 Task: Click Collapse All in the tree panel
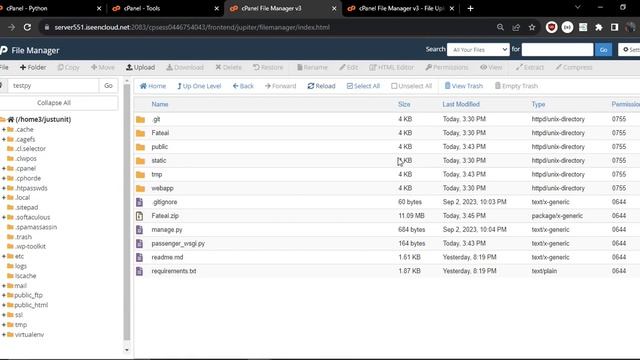(54, 103)
